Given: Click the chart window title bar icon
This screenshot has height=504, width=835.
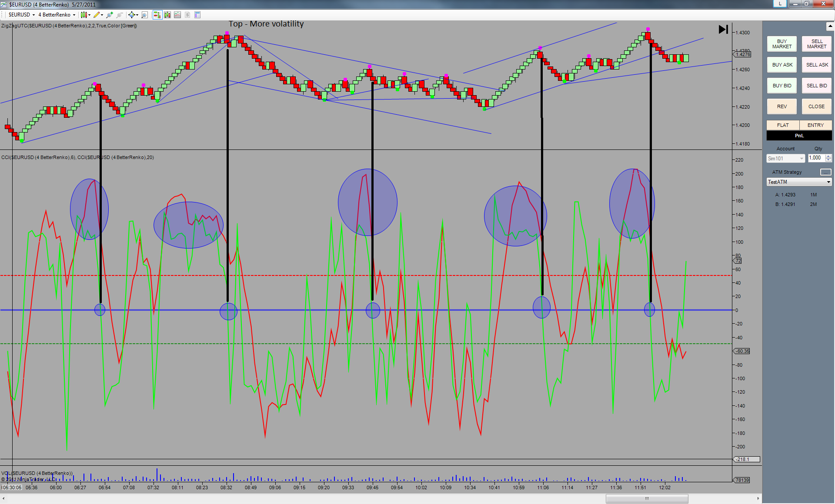Looking at the screenshot, I should 4,4.
